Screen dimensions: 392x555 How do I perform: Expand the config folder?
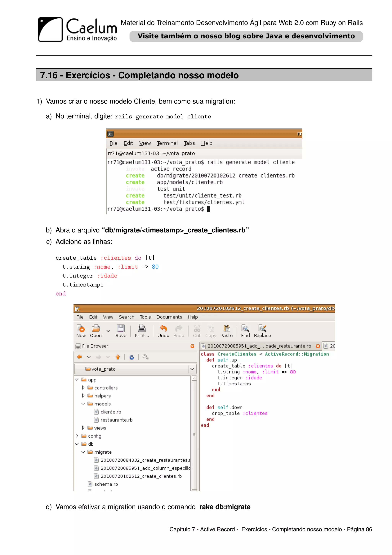pos(77,436)
